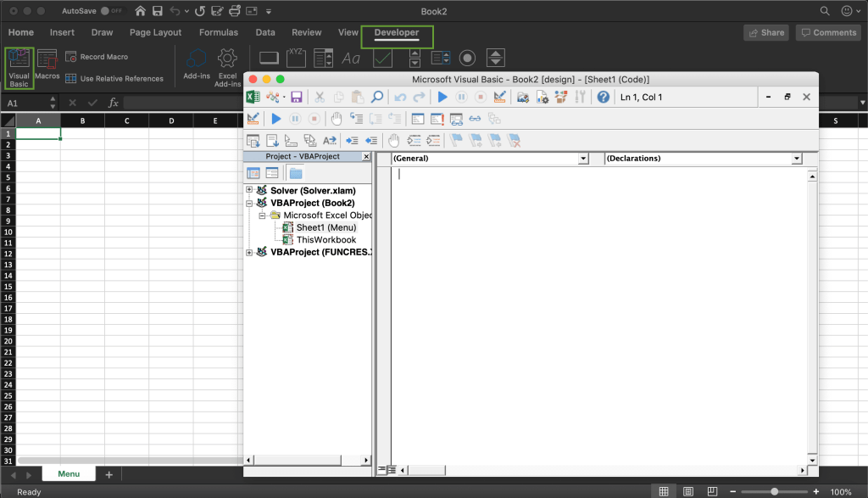868x498 pixels.
Task: Select the Menu sheet tab
Action: 68,473
